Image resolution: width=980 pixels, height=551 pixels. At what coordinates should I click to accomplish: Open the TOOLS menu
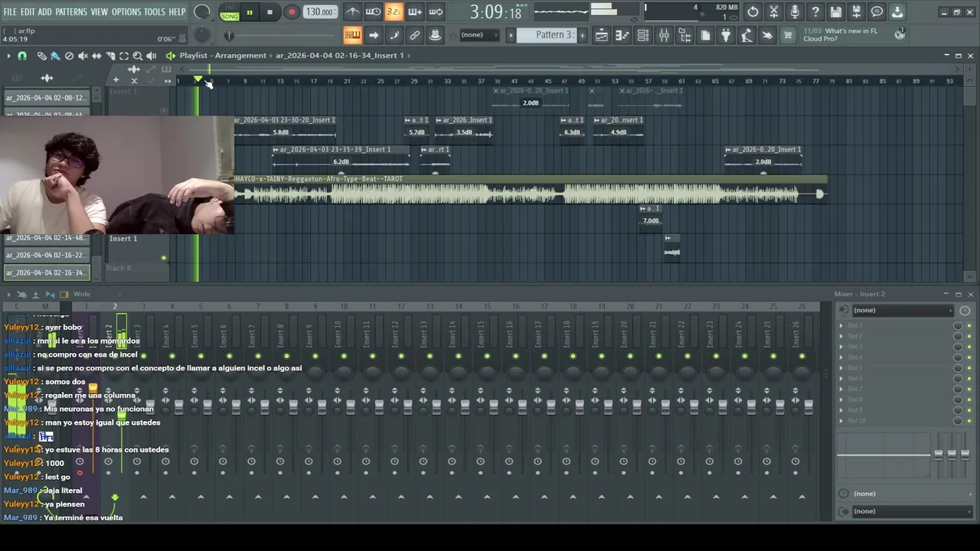click(155, 12)
